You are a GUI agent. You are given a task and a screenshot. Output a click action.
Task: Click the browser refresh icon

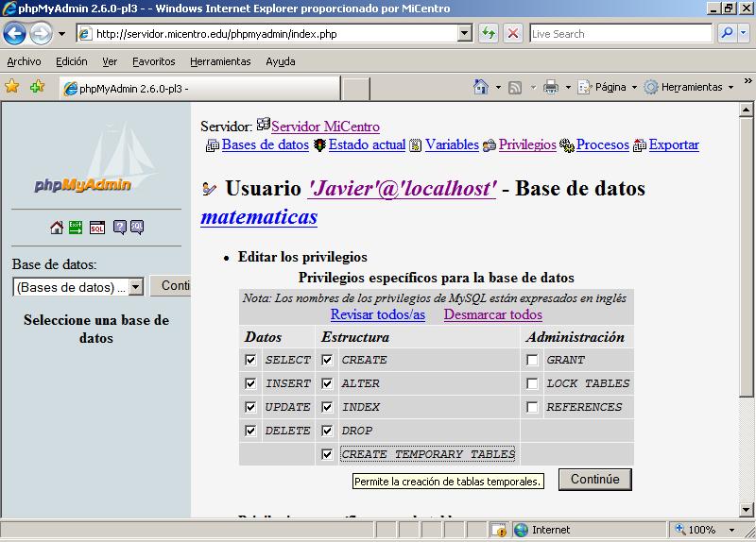coord(489,33)
